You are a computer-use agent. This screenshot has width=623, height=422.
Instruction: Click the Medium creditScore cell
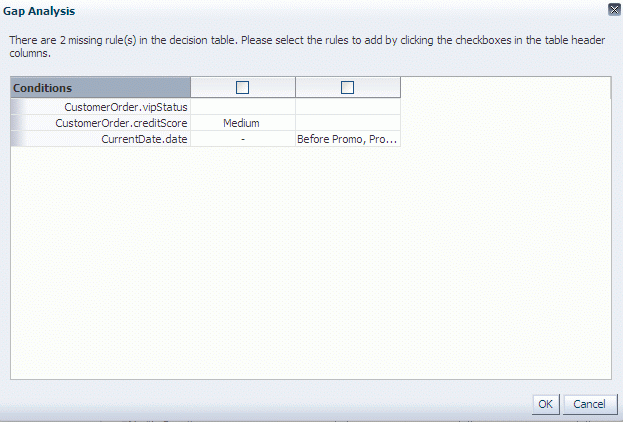coord(243,123)
